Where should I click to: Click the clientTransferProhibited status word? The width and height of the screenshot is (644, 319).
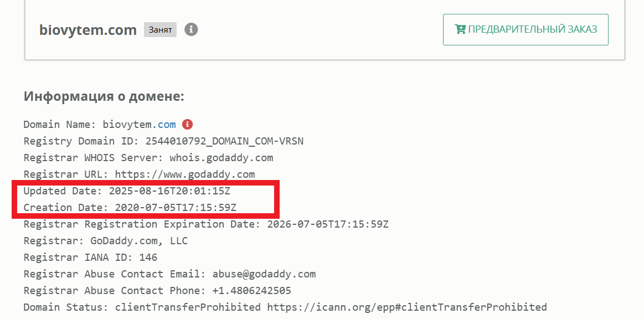[188, 307]
